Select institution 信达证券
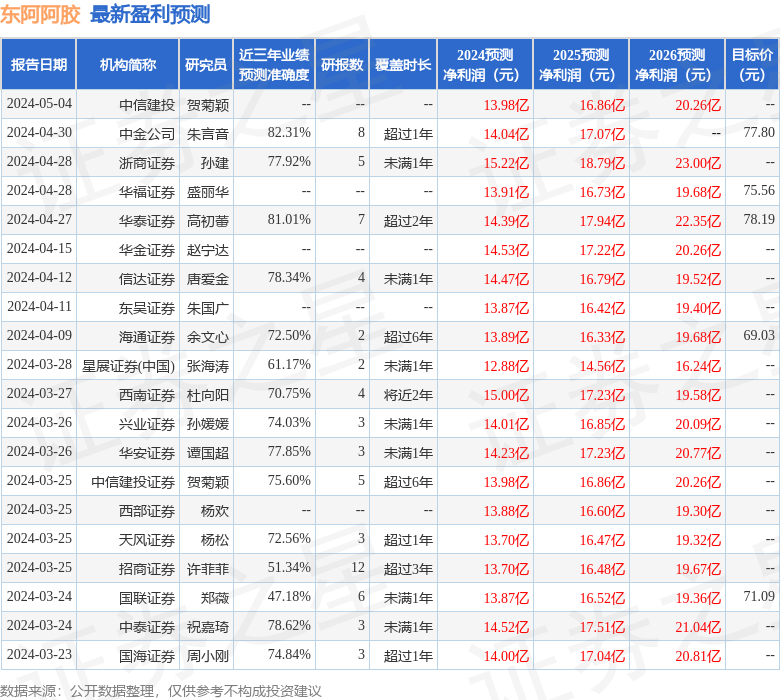Viewport: 780px width, 700px height. 147,279
